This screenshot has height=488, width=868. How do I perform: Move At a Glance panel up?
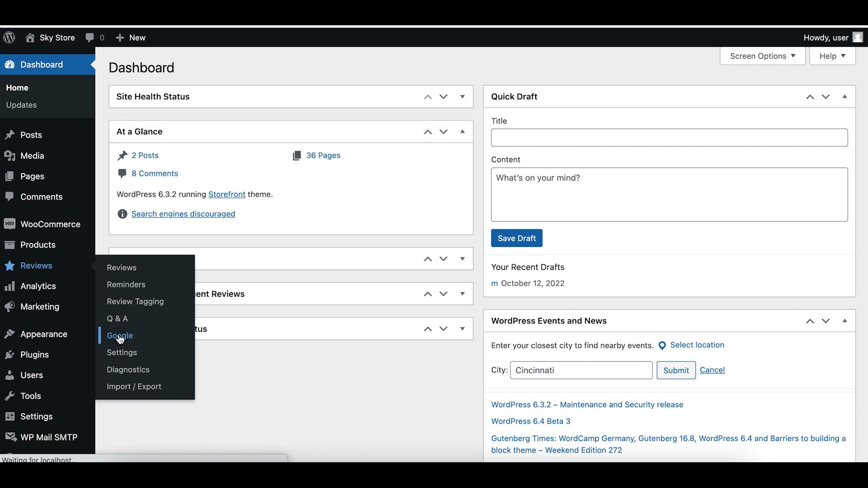point(428,131)
